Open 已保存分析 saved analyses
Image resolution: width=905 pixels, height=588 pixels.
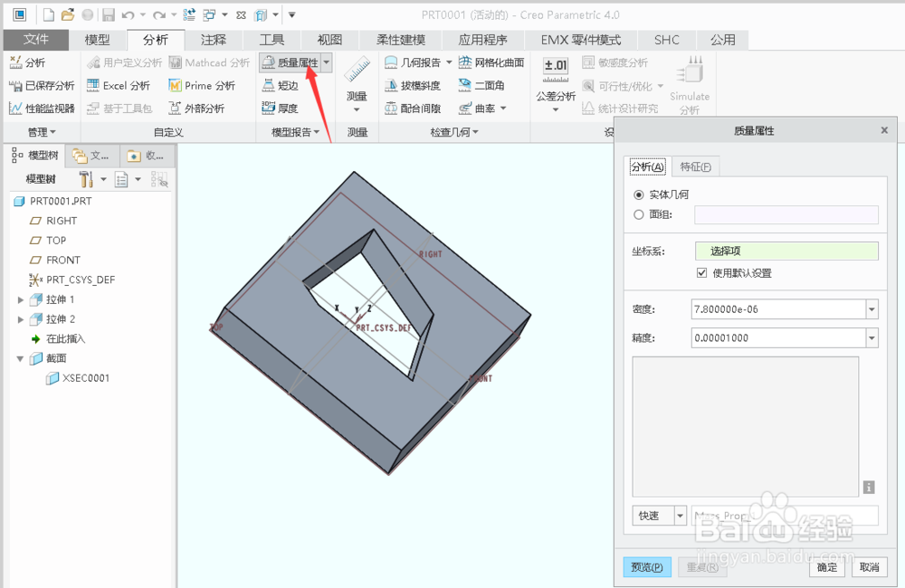tap(42, 85)
